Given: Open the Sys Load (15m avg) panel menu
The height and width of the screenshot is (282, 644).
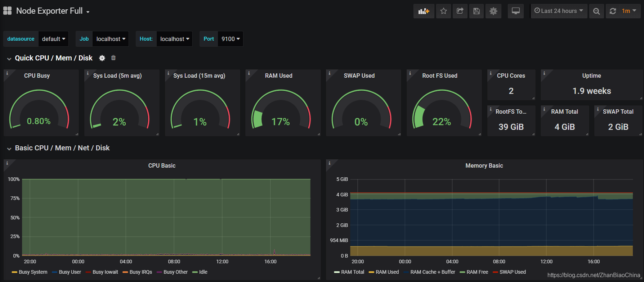Looking at the screenshot, I should [199, 76].
